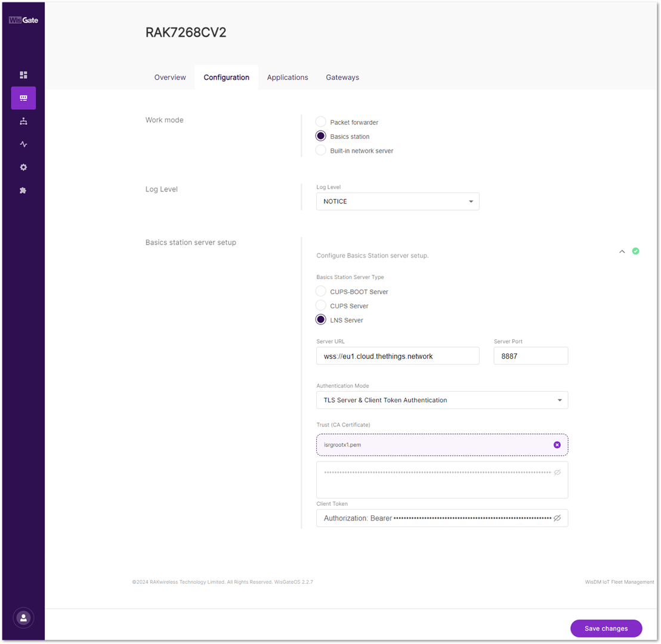The image size is (661, 644).
Task: Choose CUPS-BOOT Server type
Action: [321, 291]
